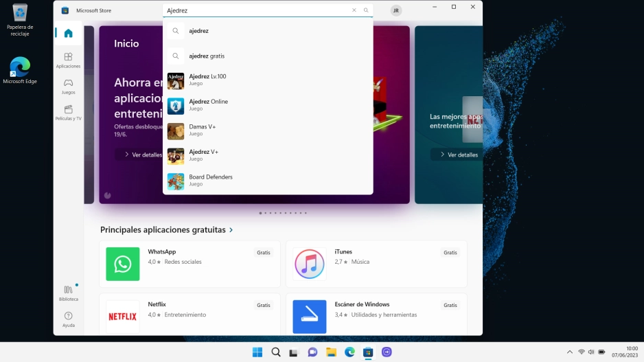644x362 pixels.
Task: Open Juegos section in sidebar
Action: tap(68, 87)
